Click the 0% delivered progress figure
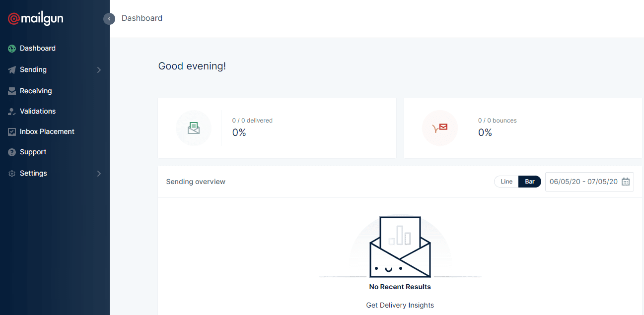 pyautogui.click(x=239, y=132)
